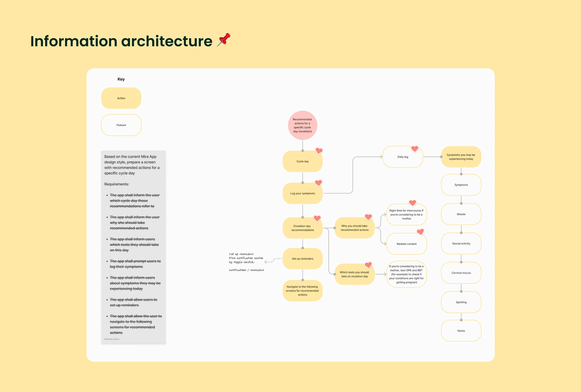Viewport: 581px width, 392px height.
Task: Select the pink Recommended actions circle node
Action: pos(303,125)
